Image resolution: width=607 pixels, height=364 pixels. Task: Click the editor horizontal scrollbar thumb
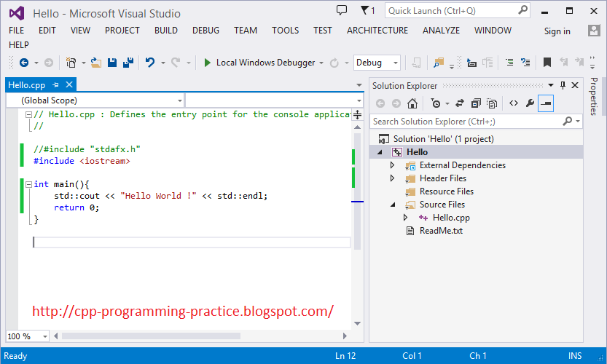(x=151, y=336)
